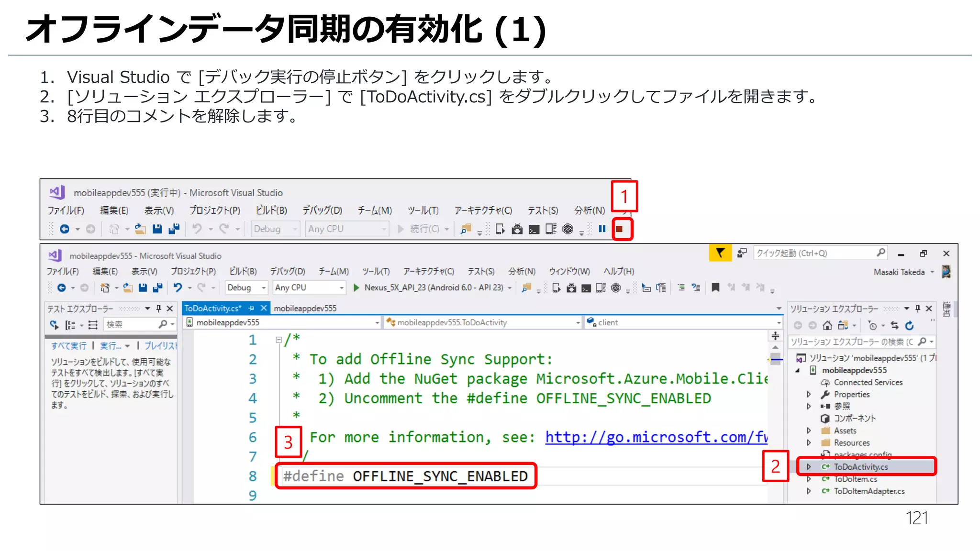Click Sync with Active Document in Solution Explorer
The height and width of the screenshot is (551, 980).
[x=894, y=326]
